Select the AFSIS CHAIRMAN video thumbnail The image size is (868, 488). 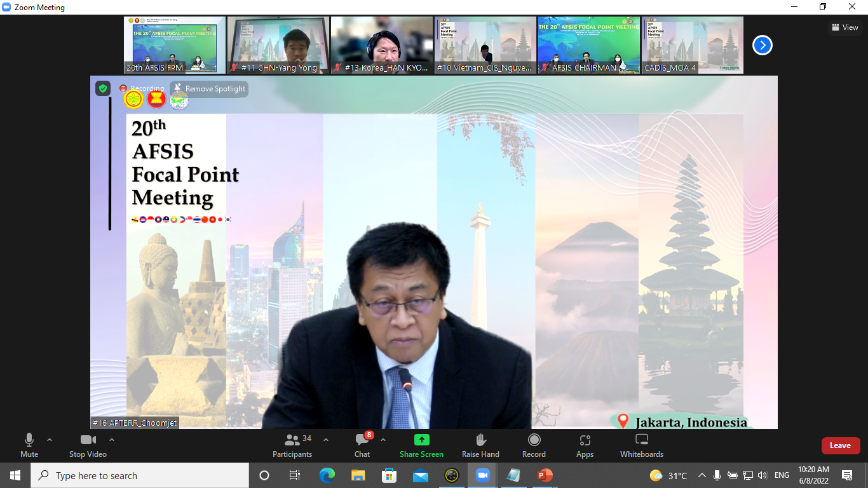pyautogui.click(x=588, y=45)
